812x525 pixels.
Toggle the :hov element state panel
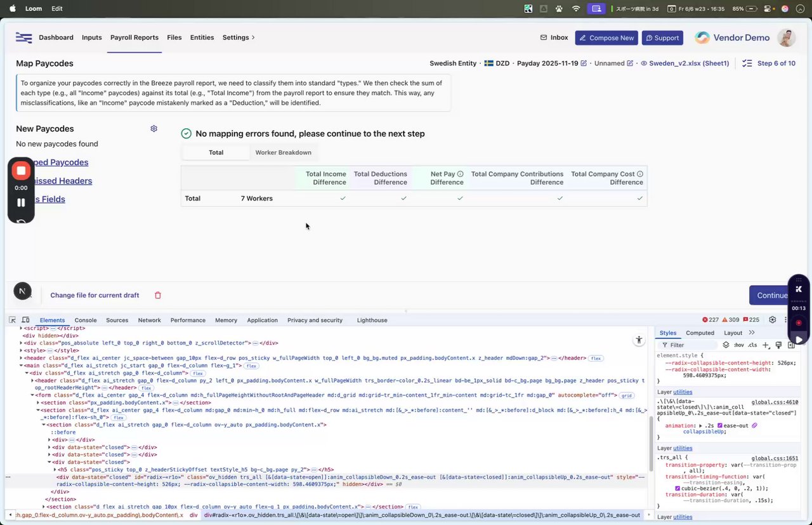coord(738,345)
